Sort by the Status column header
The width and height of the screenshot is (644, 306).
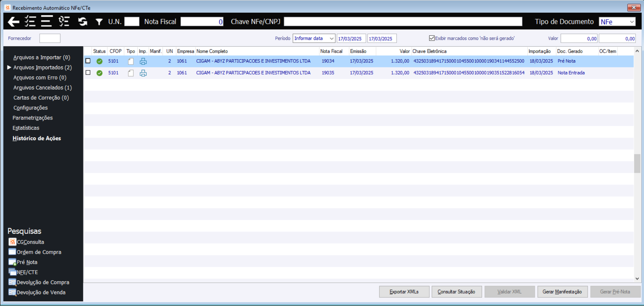click(99, 51)
